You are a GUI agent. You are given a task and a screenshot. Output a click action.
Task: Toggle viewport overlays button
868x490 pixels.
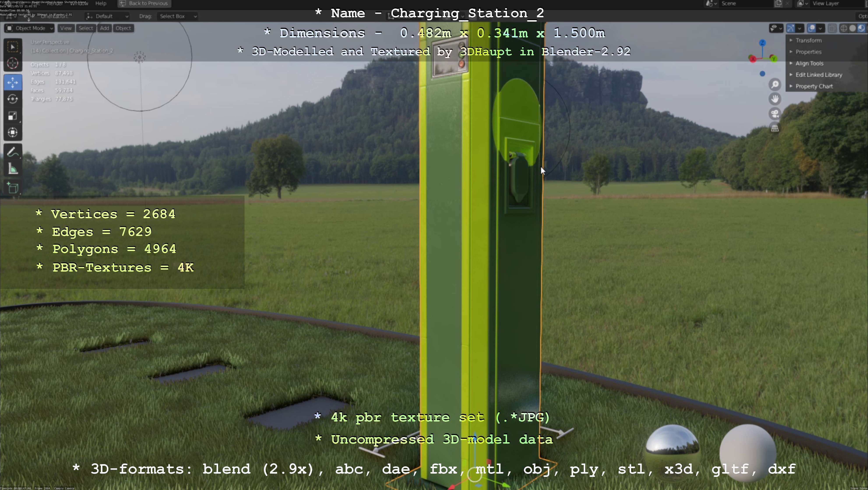click(x=811, y=28)
